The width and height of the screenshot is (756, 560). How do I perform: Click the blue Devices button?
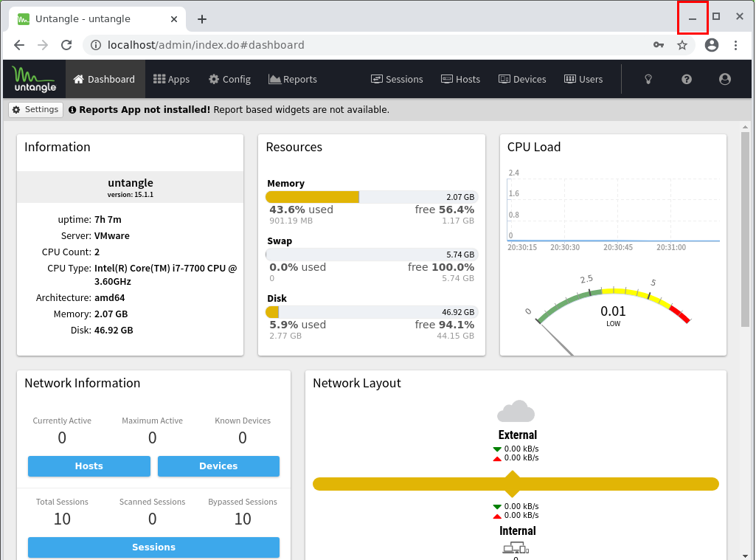pyautogui.click(x=218, y=466)
